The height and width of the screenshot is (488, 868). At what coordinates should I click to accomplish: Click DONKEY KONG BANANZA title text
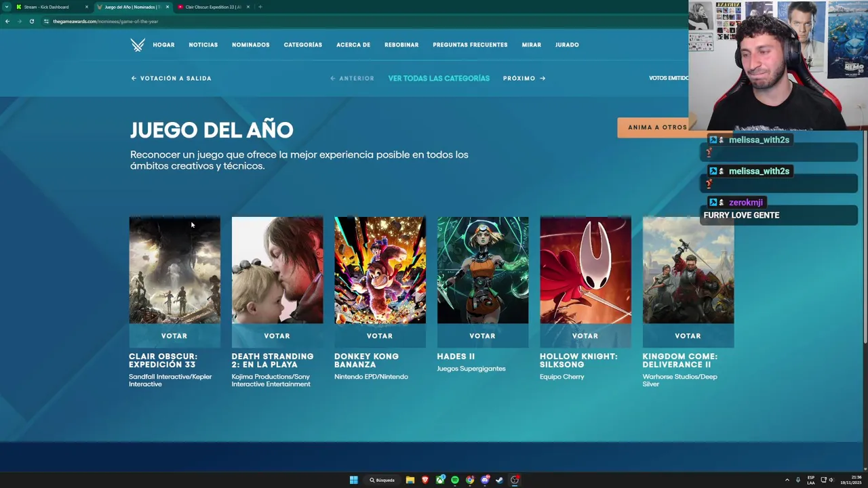click(366, 360)
